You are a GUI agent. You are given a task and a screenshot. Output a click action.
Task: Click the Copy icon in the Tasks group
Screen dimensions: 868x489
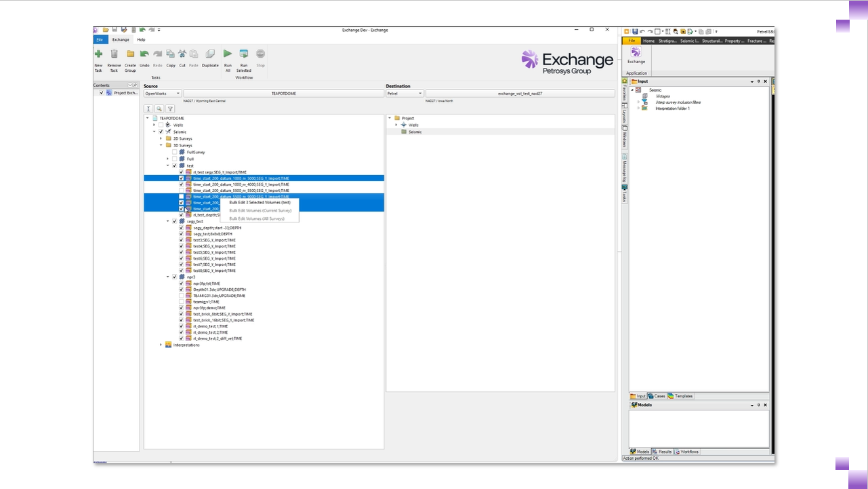click(171, 56)
